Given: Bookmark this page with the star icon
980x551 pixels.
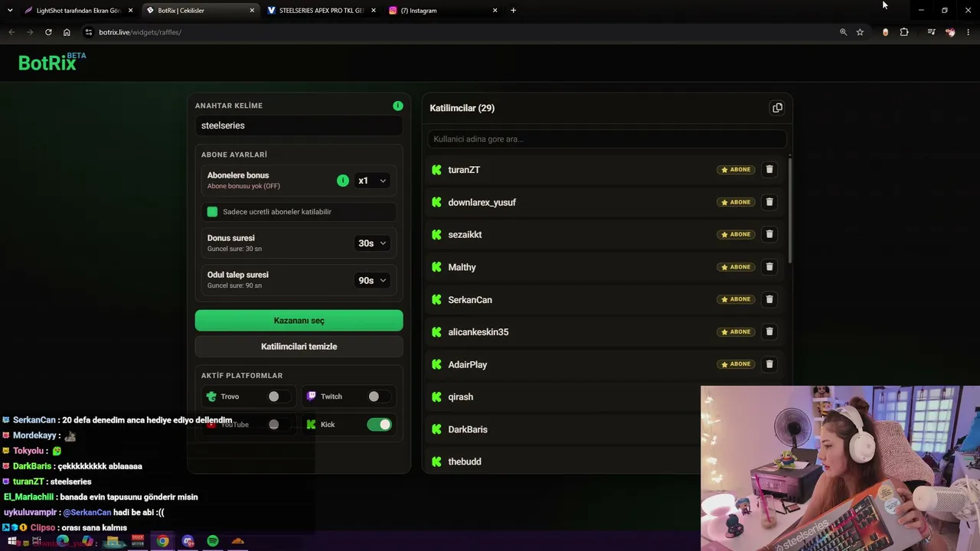Looking at the screenshot, I should coord(860,32).
